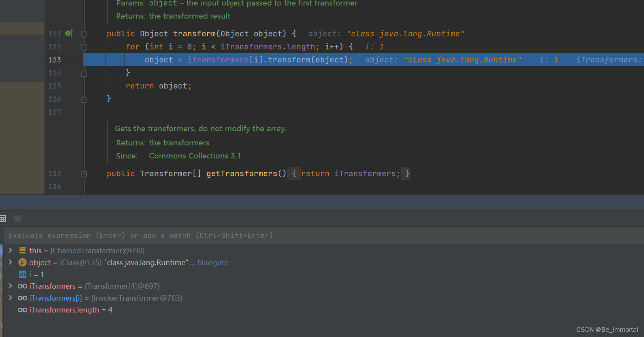The height and width of the screenshot is (337, 644).
Task: Select the 'i = 1' variable row
Action: pos(324,274)
